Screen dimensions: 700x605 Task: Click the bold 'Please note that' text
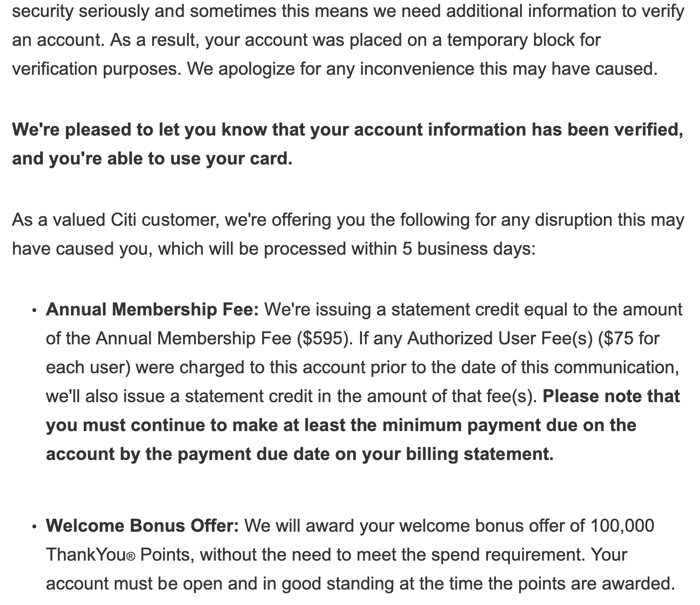coord(611,396)
